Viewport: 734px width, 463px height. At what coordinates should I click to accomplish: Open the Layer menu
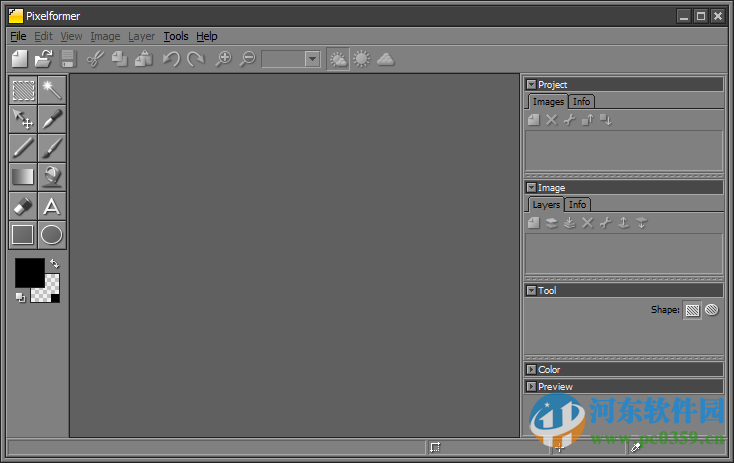[x=141, y=36]
